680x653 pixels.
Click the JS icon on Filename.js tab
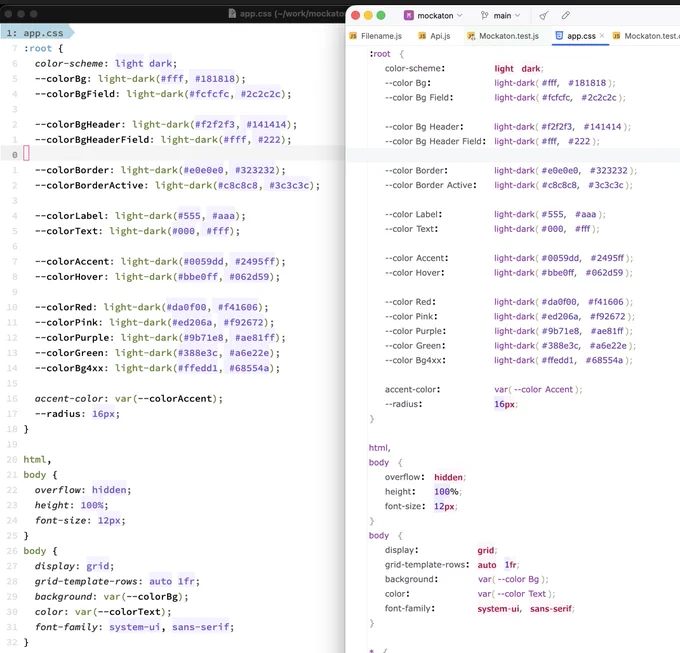click(x=353, y=36)
